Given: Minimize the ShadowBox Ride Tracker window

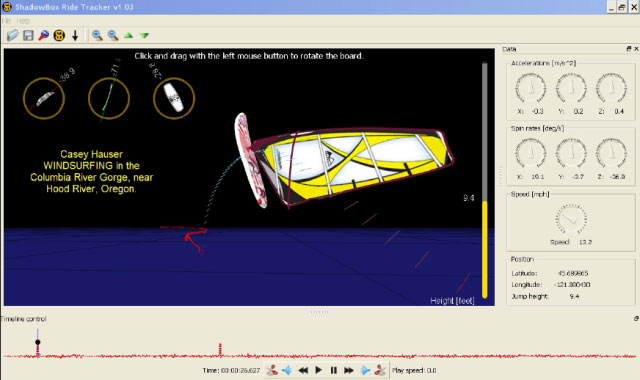Looking at the screenshot, I should [611, 7].
